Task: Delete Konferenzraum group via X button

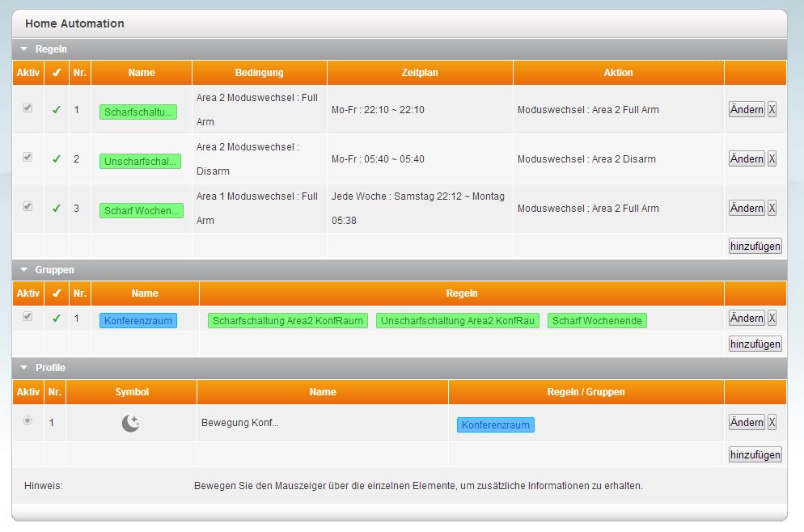Action: (772, 318)
